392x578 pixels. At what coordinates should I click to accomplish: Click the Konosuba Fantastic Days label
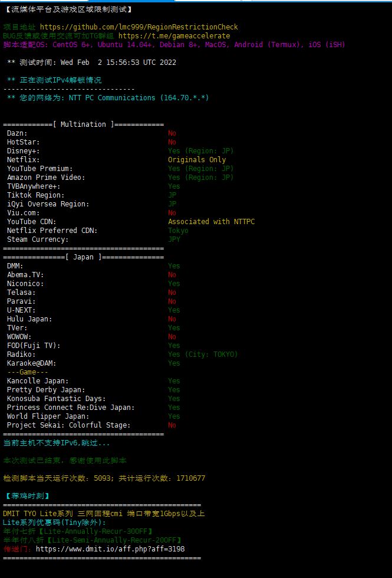point(57,399)
